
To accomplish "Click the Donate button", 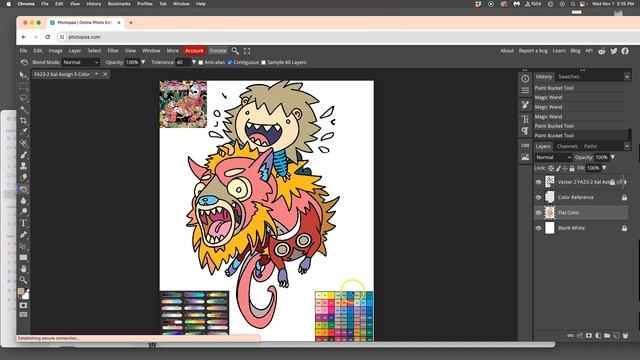I will 218,51.
